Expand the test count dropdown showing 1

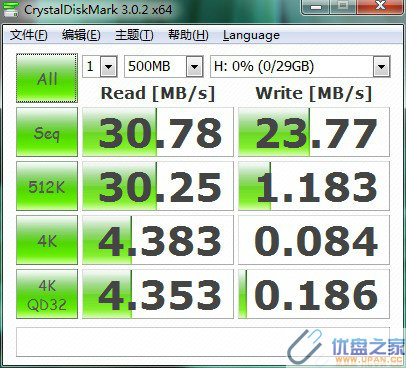click(x=109, y=66)
